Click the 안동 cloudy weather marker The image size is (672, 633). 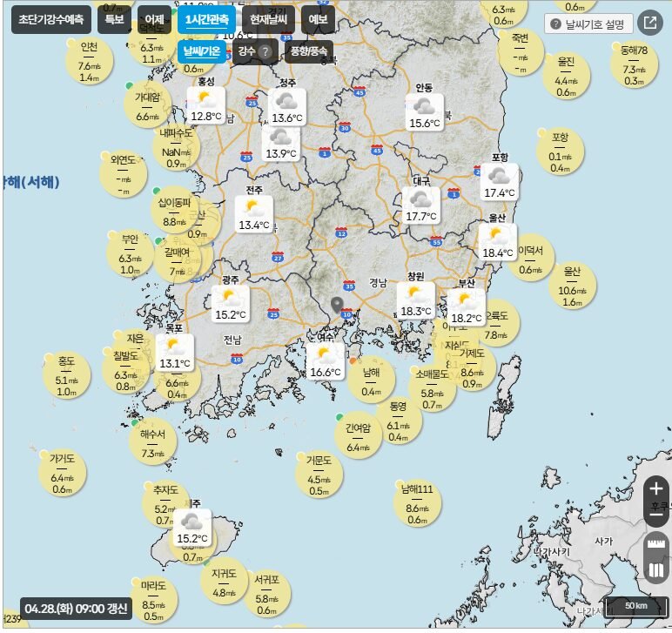point(425,111)
